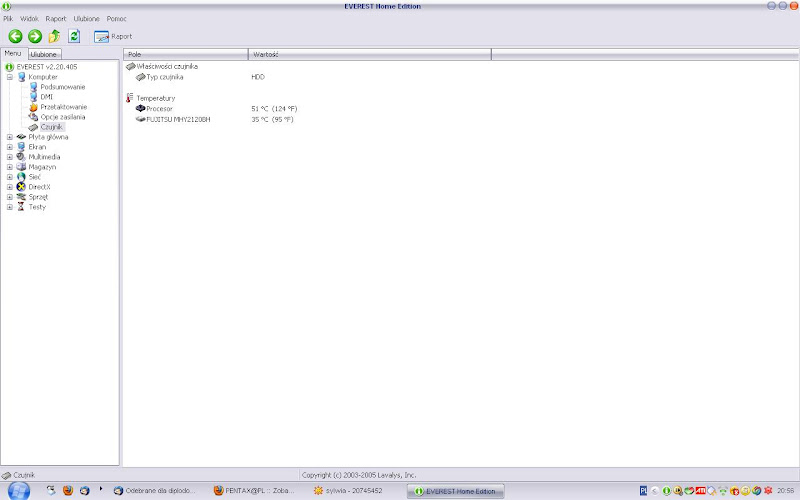Collapse the Komputer tree node

(x=10, y=77)
